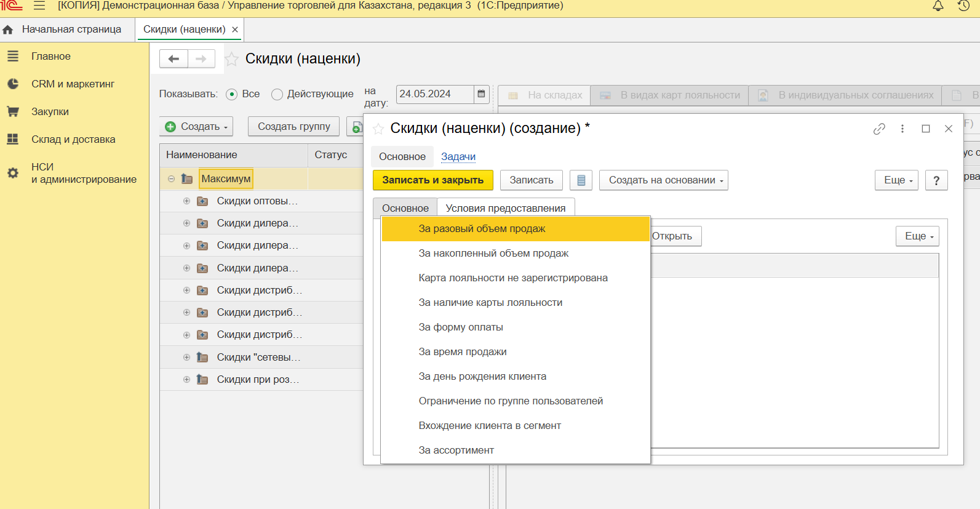Click 'Записать и закрыть' button
The image size is (980, 509).
pos(432,180)
